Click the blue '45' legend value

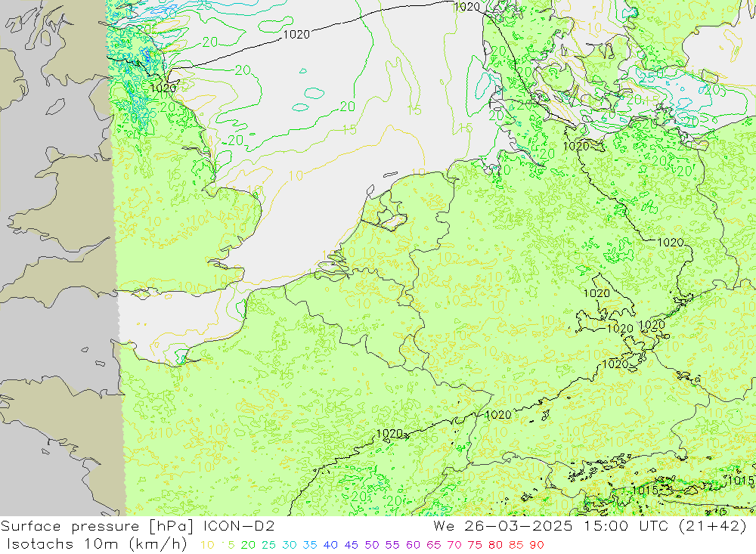pos(351,545)
